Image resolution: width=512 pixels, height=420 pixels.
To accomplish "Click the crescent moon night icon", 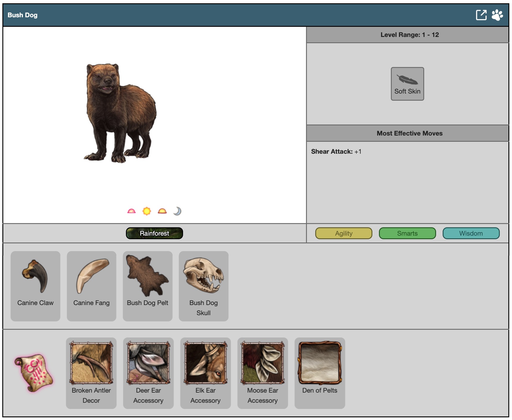I will click(177, 211).
